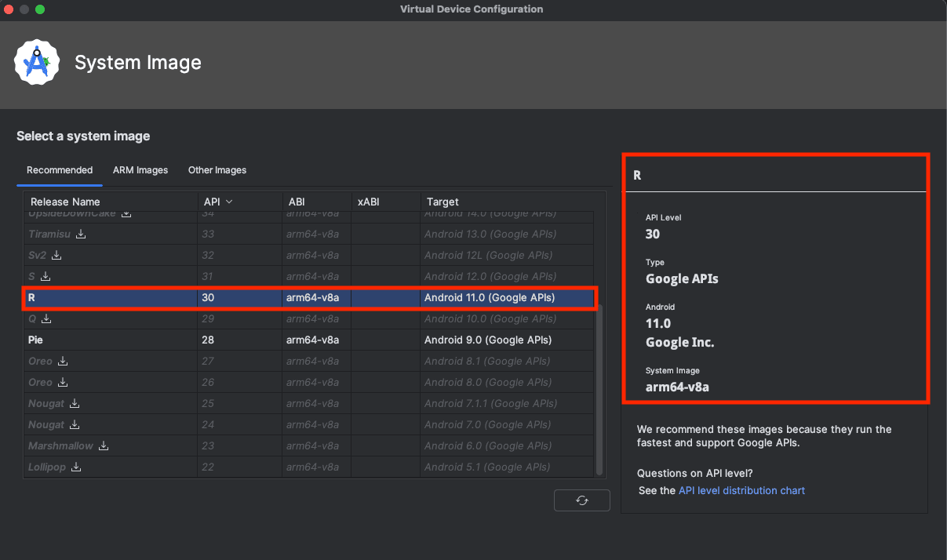Click the Release Name column header
The height and width of the screenshot is (560, 947).
(x=66, y=202)
